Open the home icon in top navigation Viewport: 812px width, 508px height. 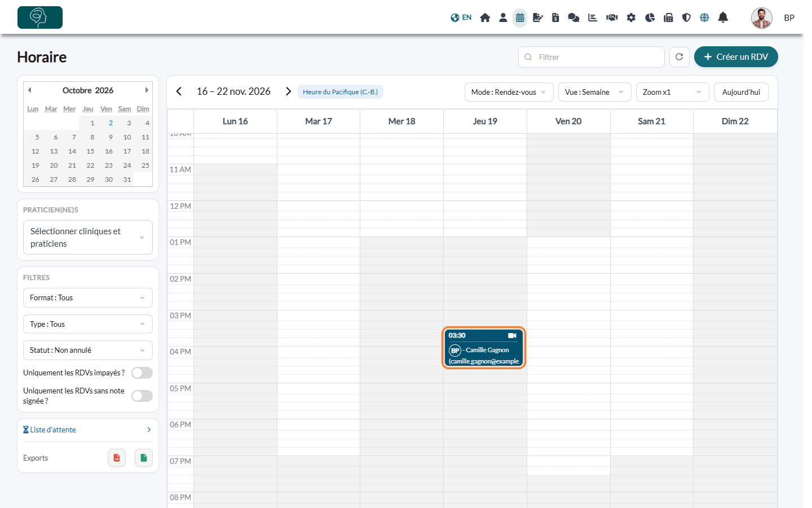point(485,17)
